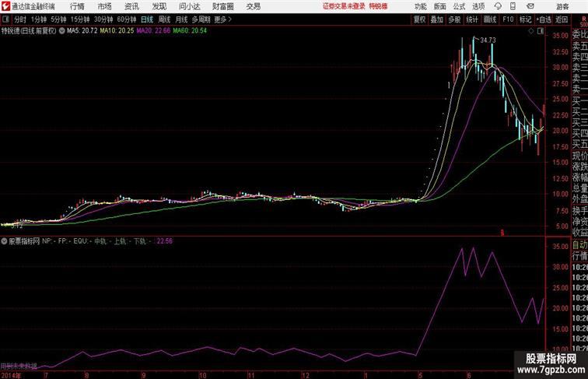Select the 日线 daily period tab

[147, 19]
